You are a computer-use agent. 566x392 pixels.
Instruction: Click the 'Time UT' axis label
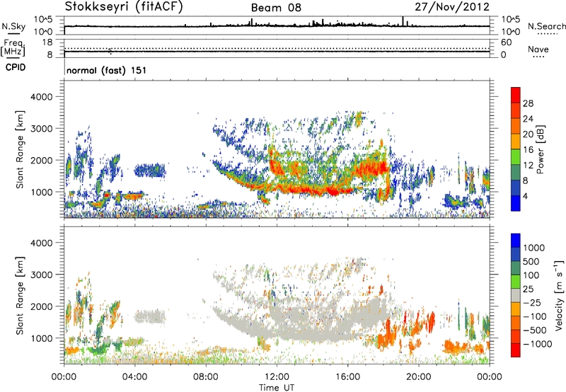[x=277, y=387]
